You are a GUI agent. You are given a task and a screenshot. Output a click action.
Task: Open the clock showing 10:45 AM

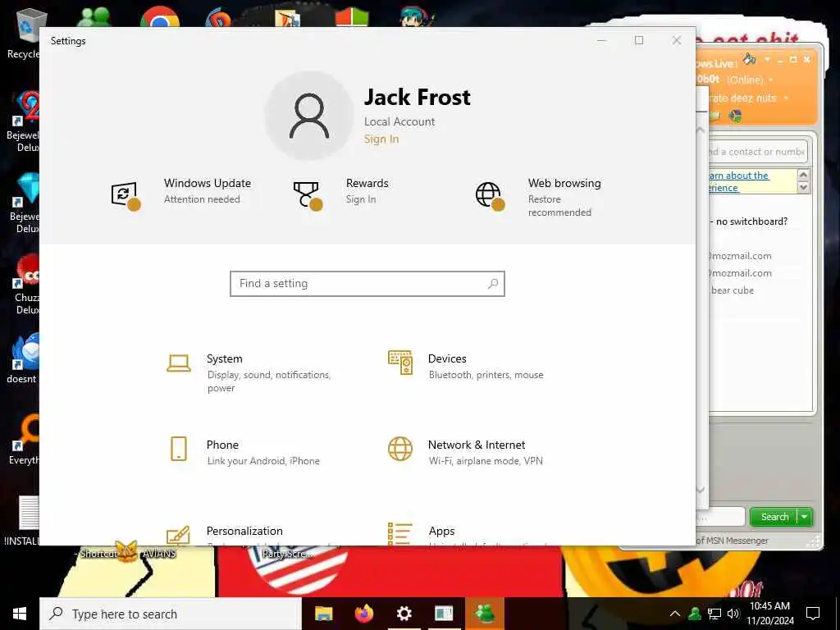coord(769,614)
